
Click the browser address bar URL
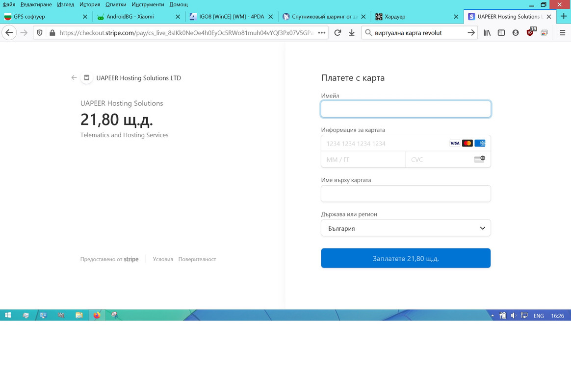pos(186,33)
